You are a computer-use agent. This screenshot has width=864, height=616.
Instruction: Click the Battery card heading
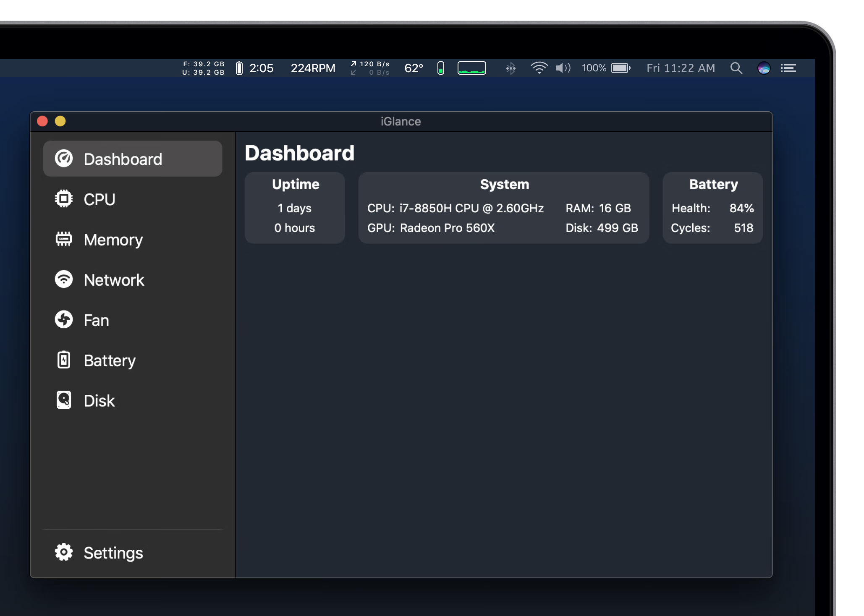(713, 184)
